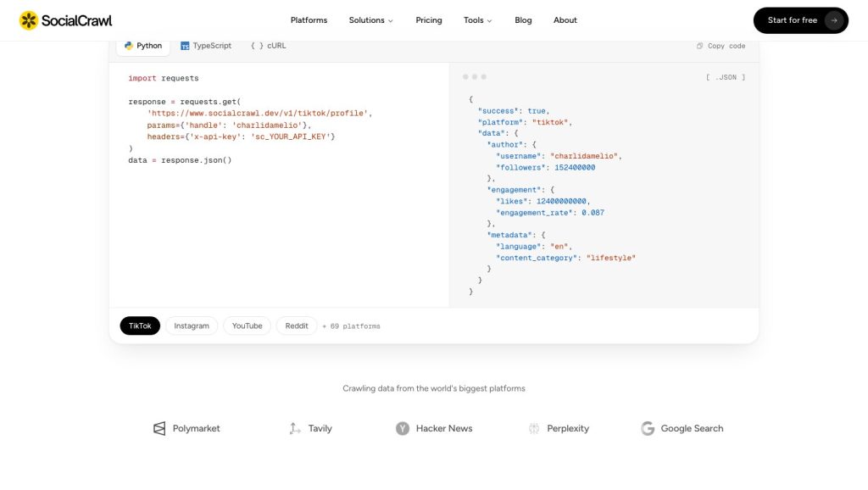Viewport: 868px width, 490px height.
Task: Click the 'sc_YOUR_API_KEY' header value
Action: point(291,136)
